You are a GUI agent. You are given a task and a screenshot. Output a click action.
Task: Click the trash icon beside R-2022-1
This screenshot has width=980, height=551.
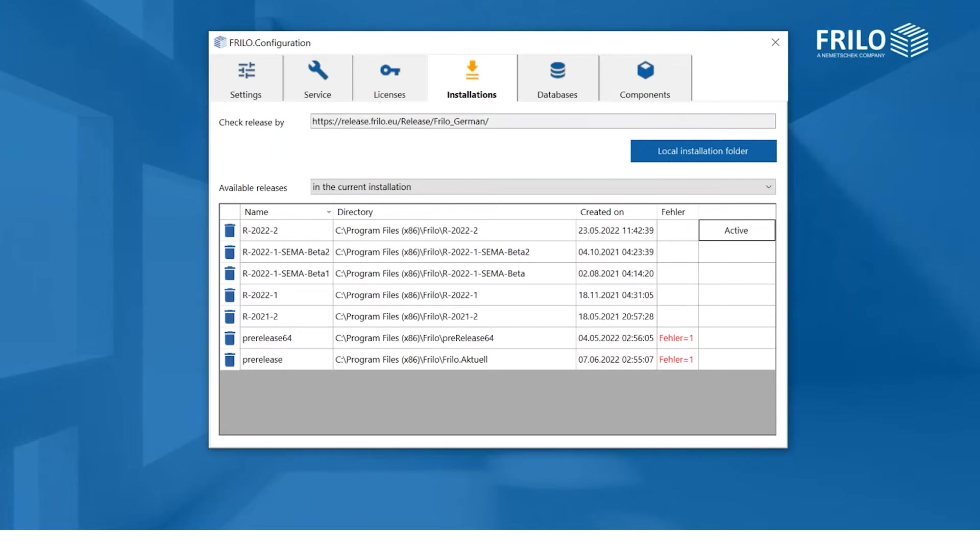230,295
